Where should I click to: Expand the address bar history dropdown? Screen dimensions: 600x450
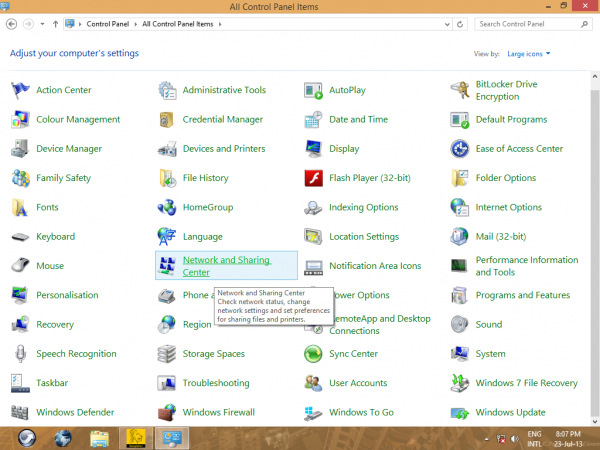[x=447, y=24]
